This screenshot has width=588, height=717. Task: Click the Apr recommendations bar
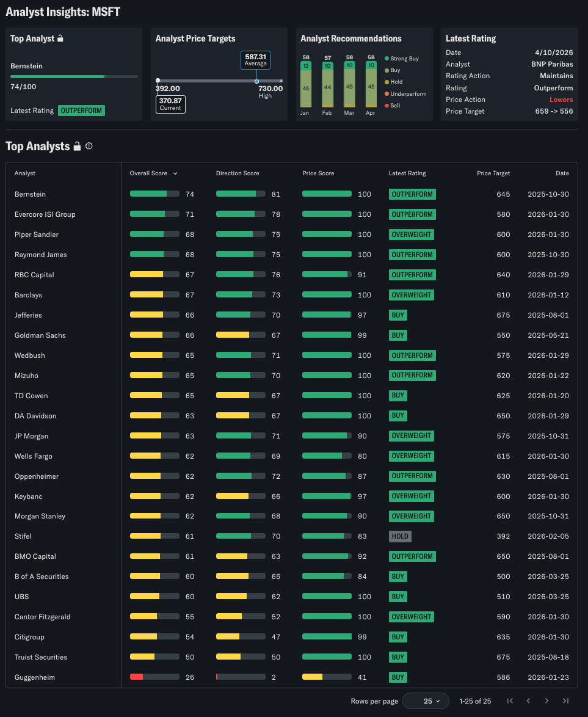[371, 85]
